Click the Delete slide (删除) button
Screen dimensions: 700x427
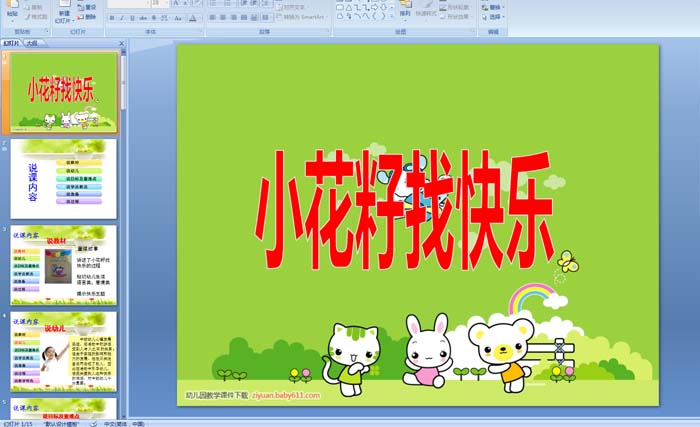click(x=86, y=17)
